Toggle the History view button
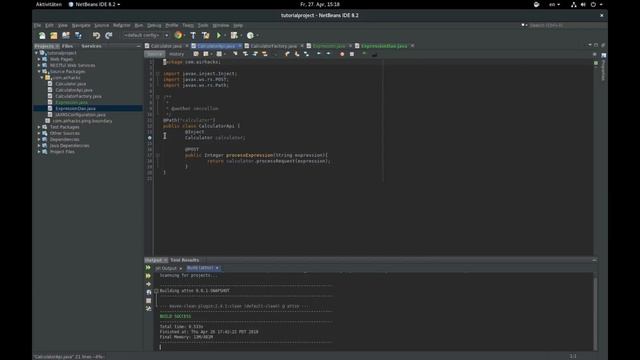The width and height of the screenshot is (640, 360). click(176, 54)
